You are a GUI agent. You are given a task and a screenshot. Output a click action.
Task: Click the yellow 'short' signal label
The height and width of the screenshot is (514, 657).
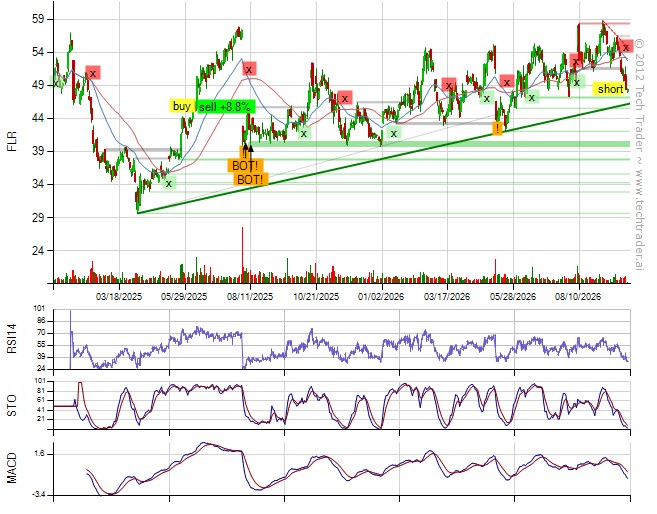point(610,89)
